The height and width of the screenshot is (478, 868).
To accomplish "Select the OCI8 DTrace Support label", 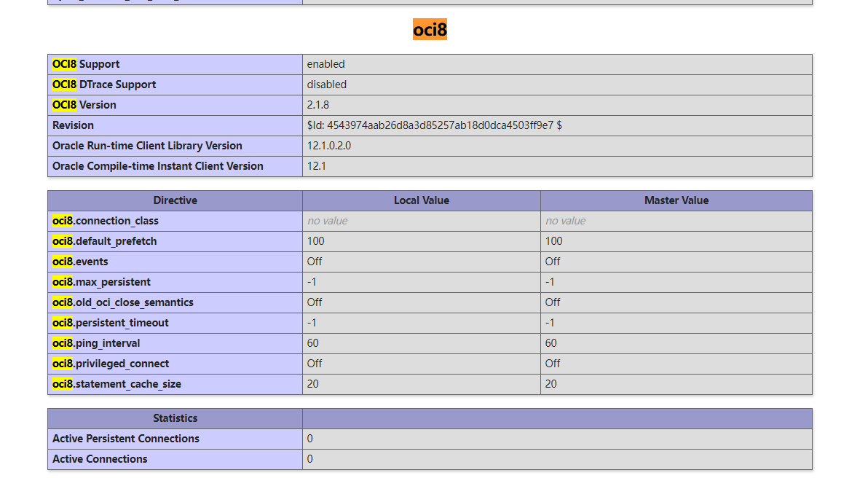I will click(x=103, y=85).
